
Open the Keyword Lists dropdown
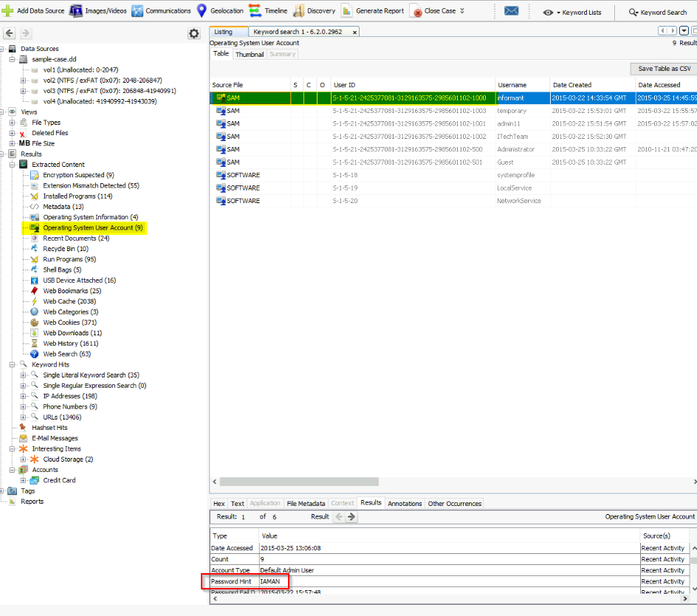click(x=572, y=13)
